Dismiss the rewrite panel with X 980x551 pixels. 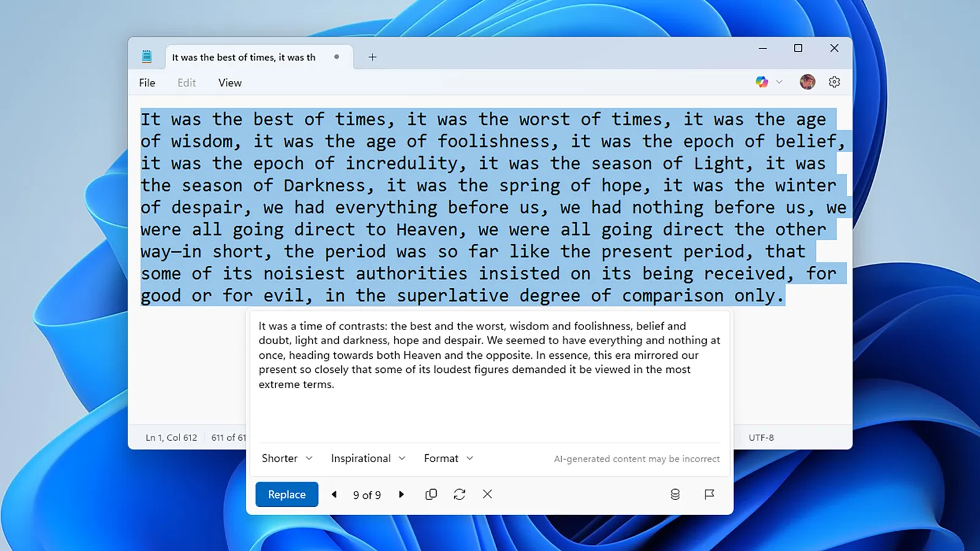(488, 494)
